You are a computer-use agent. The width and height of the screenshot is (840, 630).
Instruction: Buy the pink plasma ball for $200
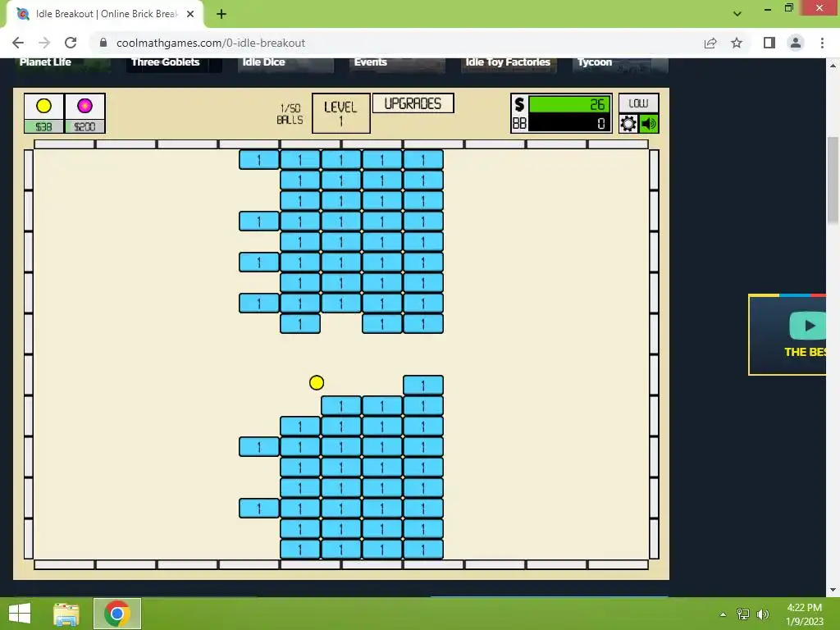click(x=84, y=113)
